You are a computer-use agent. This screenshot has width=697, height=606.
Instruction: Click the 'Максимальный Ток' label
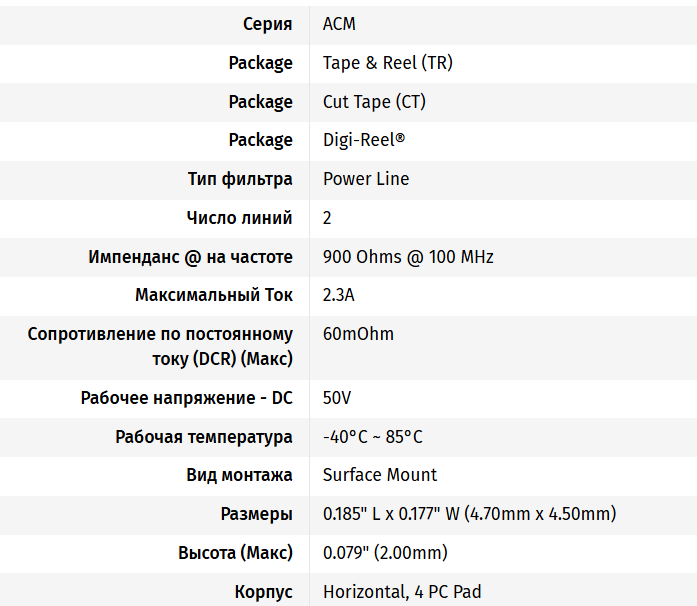[214, 296]
